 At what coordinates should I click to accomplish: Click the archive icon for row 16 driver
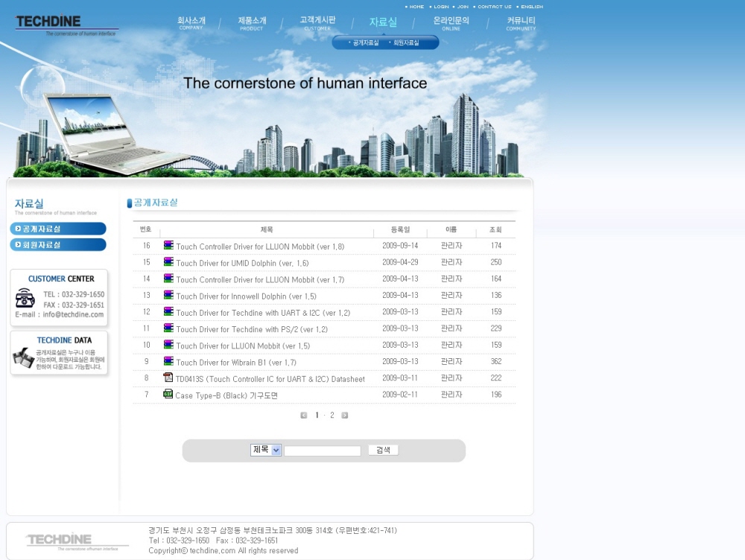[x=168, y=245]
